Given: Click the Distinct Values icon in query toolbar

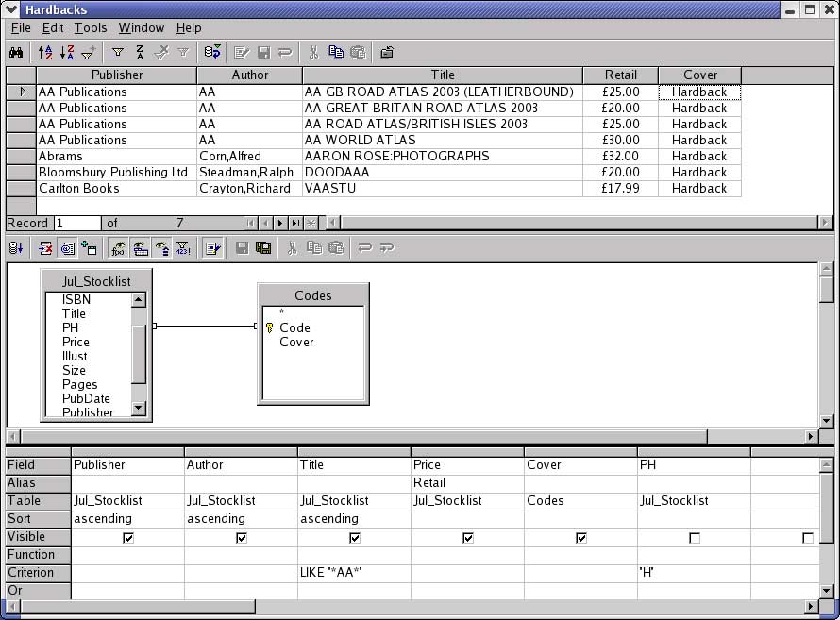Looking at the screenshot, I should click(x=183, y=248).
